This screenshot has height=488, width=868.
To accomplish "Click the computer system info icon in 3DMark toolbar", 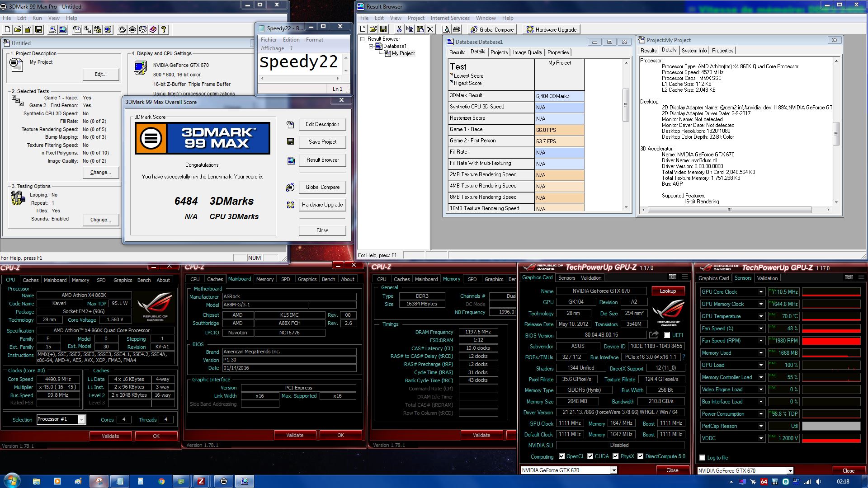I will point(52,30).
